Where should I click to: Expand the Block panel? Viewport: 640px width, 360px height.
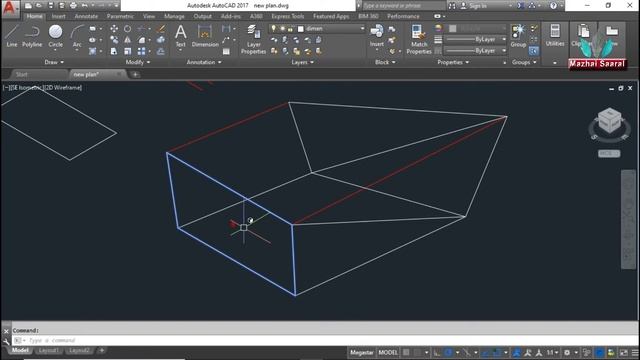(385, 62)
